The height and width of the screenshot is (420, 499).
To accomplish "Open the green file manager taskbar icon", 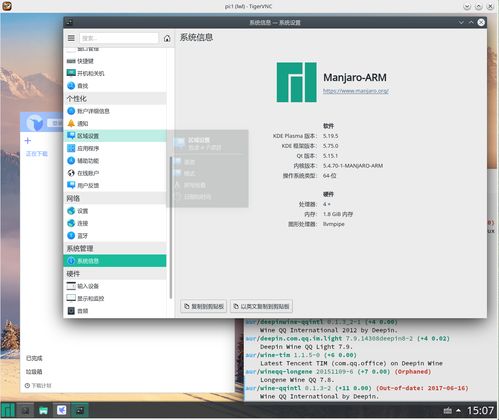I will click(44, 410).
